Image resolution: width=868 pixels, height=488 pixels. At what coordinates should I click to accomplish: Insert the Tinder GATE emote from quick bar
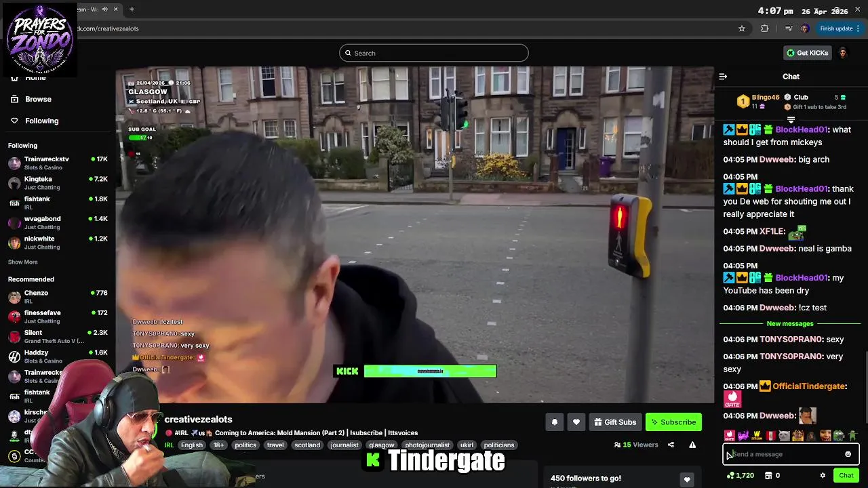point(730,436)
